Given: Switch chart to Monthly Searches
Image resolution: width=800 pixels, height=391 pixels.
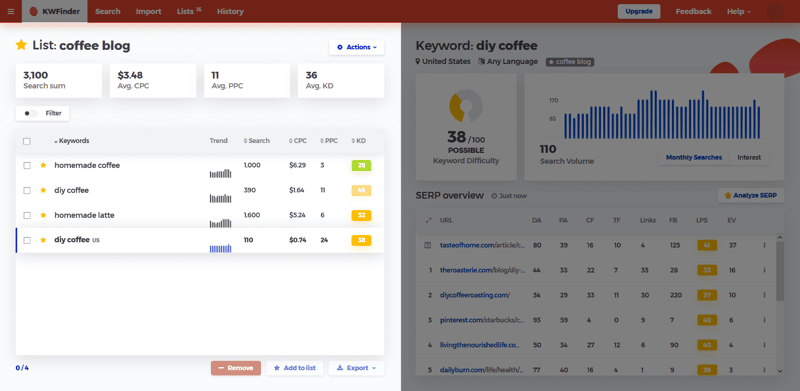Looking at the screenshot, I should 694,157.
